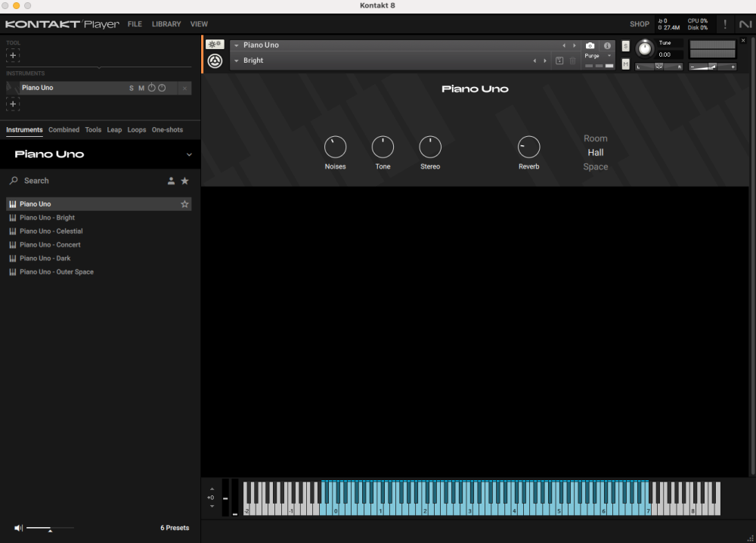Image resolution: width=756 pixels, height=543 pixels.
Task: Mute the instrument with header M button
Action: pos(626,64)
